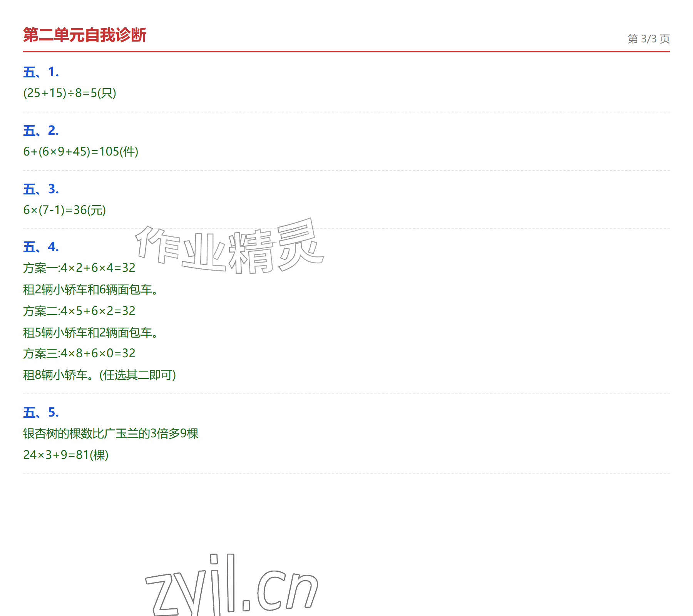Click the page indicator 第 3/3 页
The image size is (693, 616).
coord(649,39)
